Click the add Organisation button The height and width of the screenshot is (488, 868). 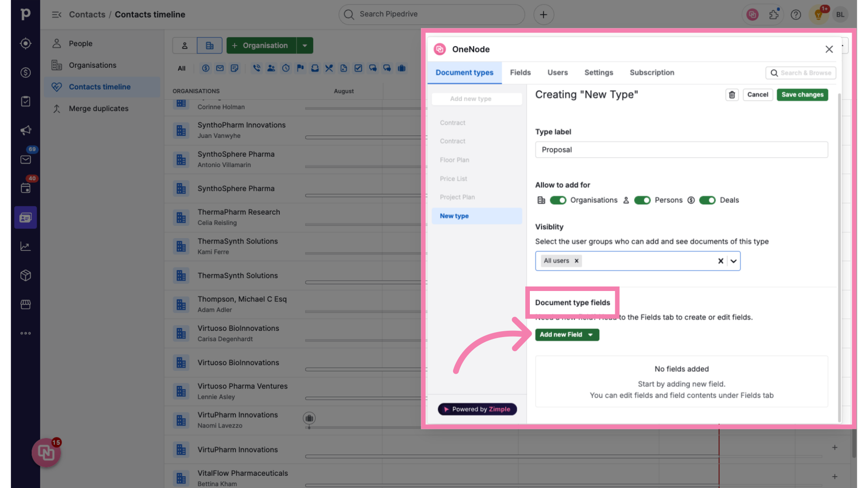coord(261,45)
